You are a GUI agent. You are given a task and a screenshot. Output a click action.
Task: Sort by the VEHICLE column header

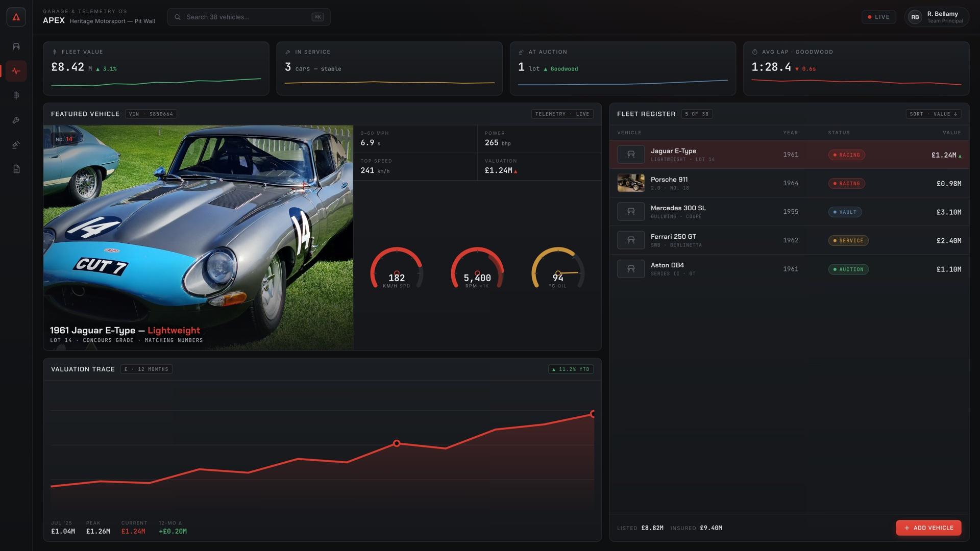(x=629, y=133)
